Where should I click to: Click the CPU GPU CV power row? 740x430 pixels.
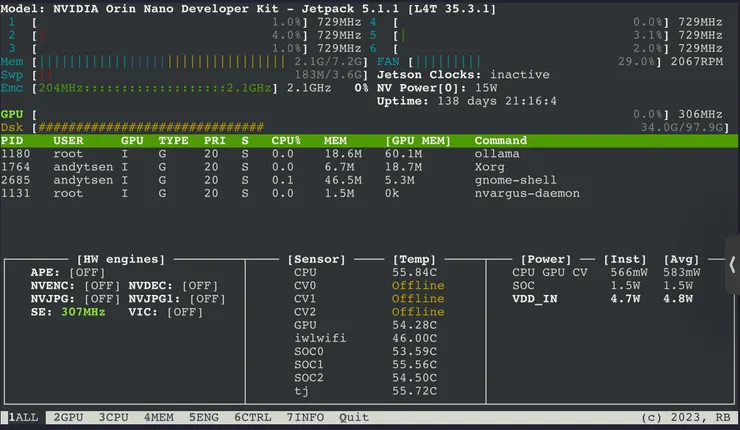click(606, 272)
